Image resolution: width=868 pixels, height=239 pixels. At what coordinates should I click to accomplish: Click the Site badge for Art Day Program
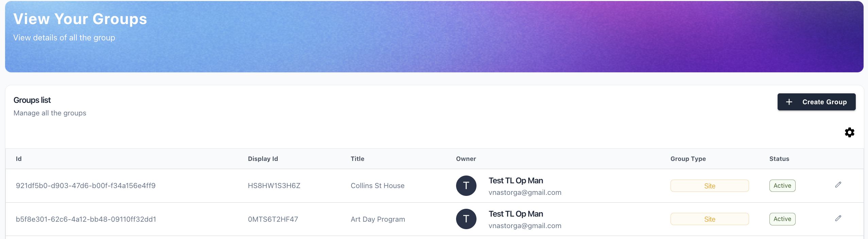click(710, 219)
